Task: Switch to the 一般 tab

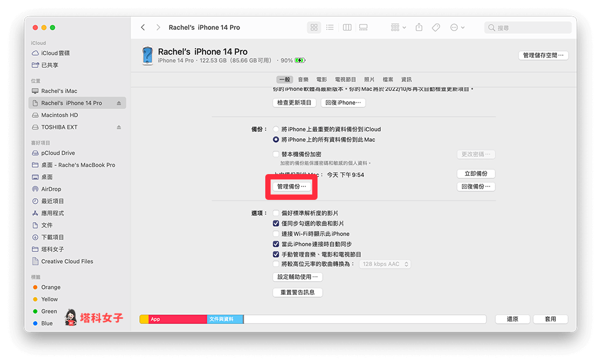Action: tap(285, 80)
